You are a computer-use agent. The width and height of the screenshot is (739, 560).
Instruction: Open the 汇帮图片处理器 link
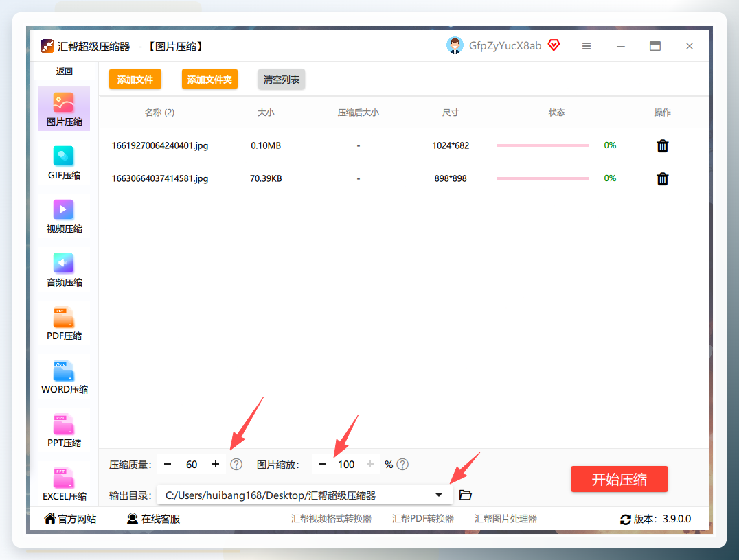505,519
